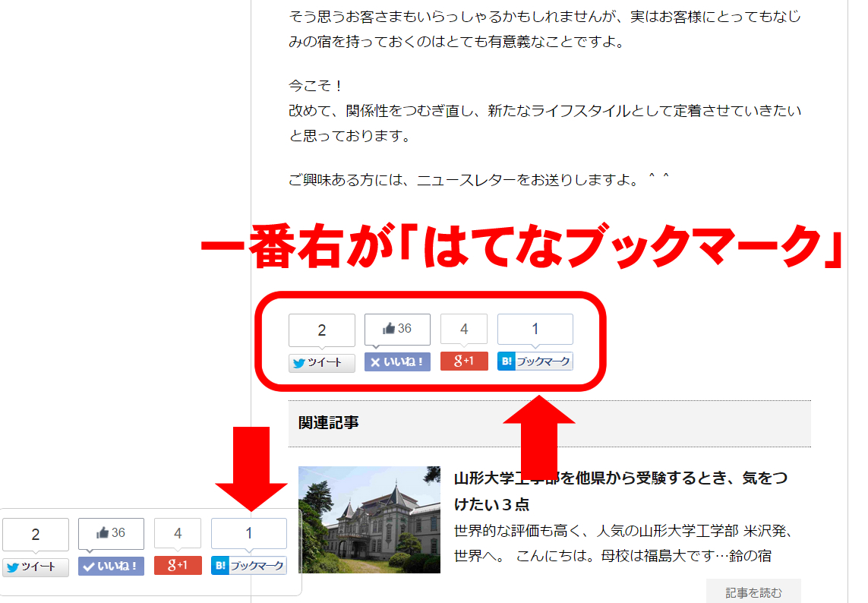Click the 関連記事 section heading
The image size is (868, 603).
click(x=329, y=423)
